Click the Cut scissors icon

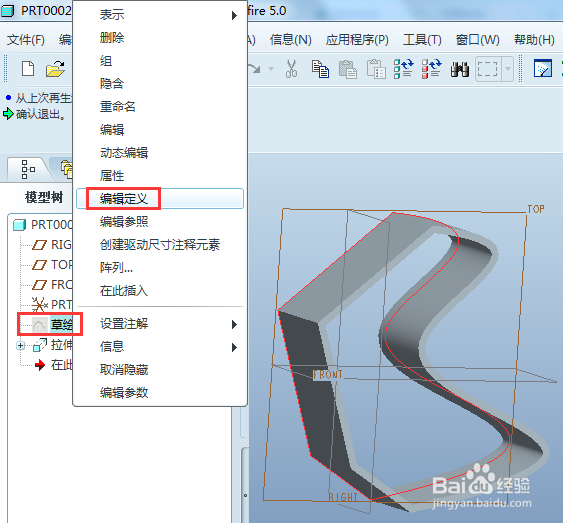[291, 69]
